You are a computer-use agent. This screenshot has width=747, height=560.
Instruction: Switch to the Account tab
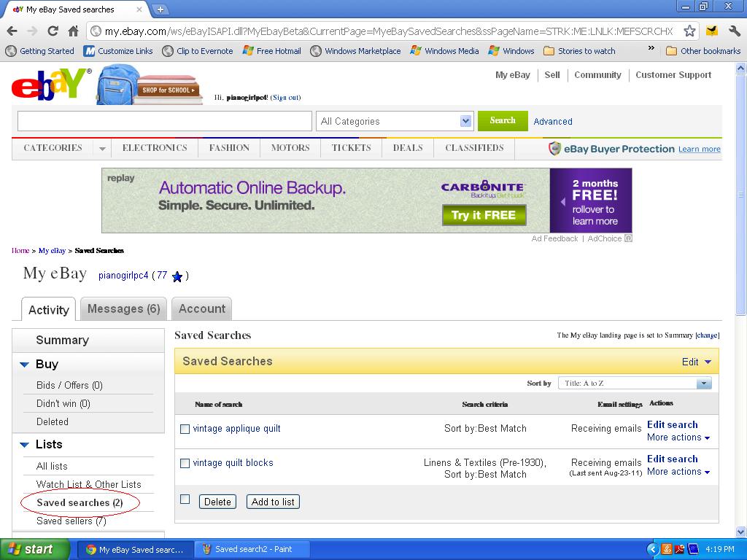(x=201, y=308)
